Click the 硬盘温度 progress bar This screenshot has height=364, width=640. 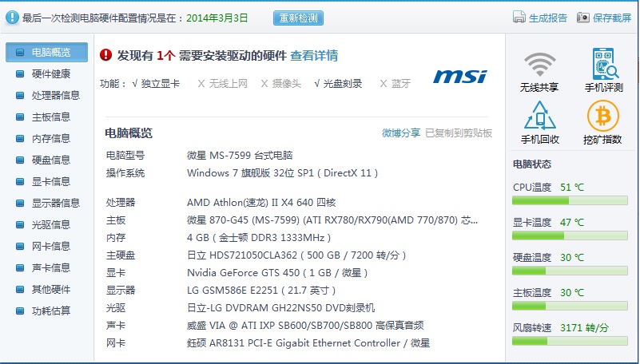570,271
